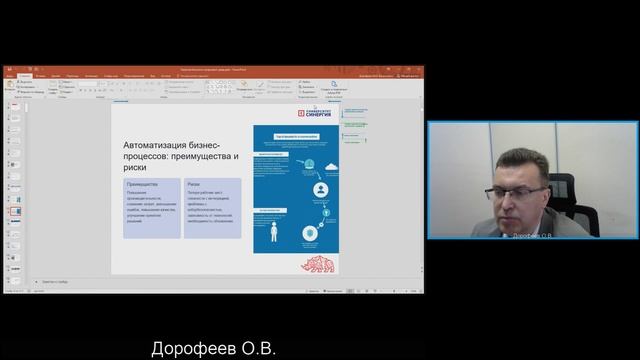Image resolution: width=640 pixels, height=360 pixels.
Task: Click the slide title 'Автоматизация бизнес-процессов'
Action: (x=181, y=156)
